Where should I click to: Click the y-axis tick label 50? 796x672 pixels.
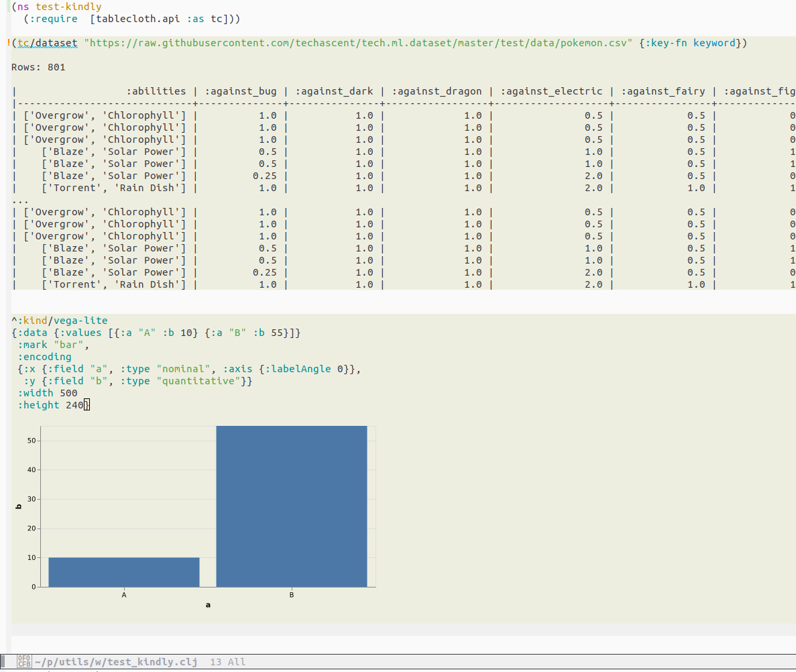coord(32,441)
